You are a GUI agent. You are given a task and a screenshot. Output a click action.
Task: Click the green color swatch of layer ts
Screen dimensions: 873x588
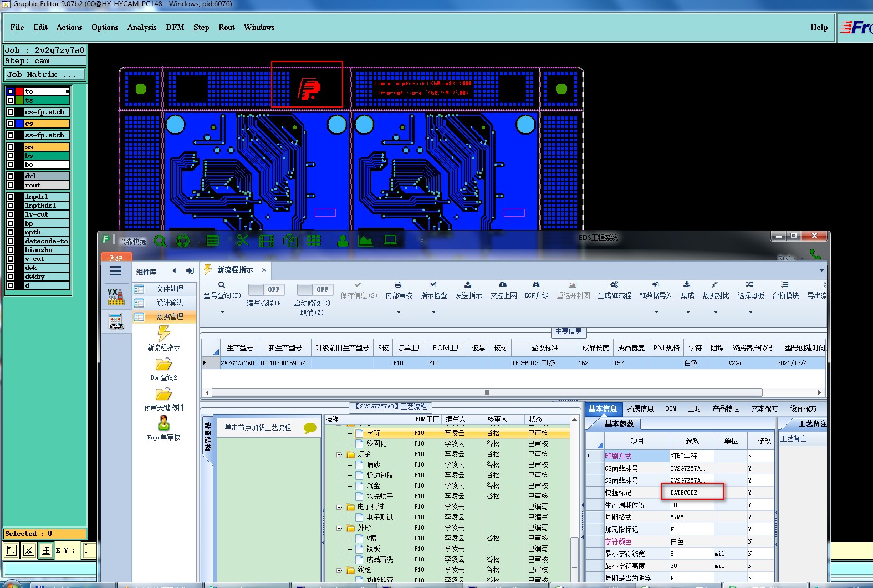20,100
